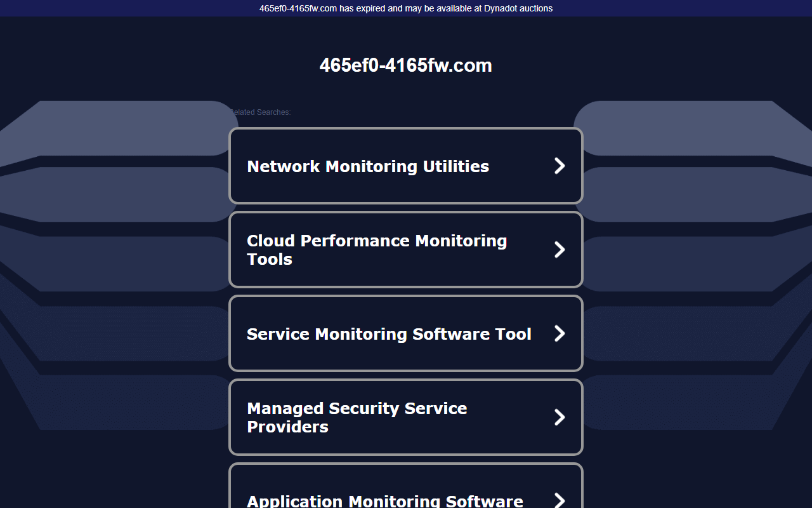Click the chevron beside Cloud Performance Monitoring Tools
Screen dimensions: 812x508
pyautogui.click(x=560, y=250)
